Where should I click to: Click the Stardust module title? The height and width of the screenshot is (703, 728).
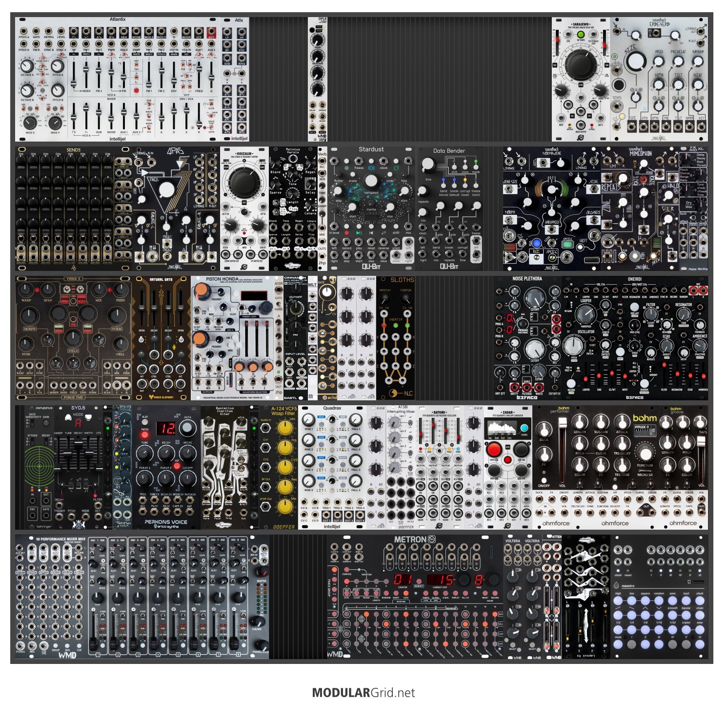371,149
